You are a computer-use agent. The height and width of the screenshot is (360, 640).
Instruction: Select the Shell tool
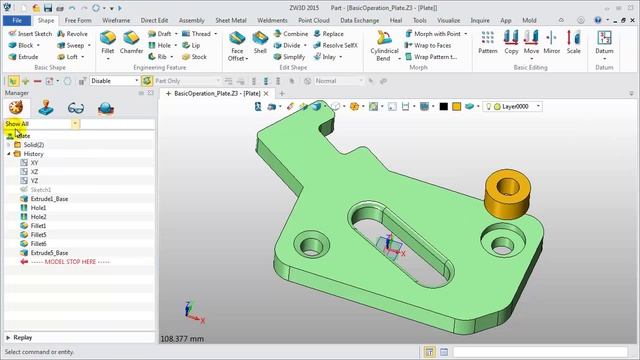coord(260,42)
